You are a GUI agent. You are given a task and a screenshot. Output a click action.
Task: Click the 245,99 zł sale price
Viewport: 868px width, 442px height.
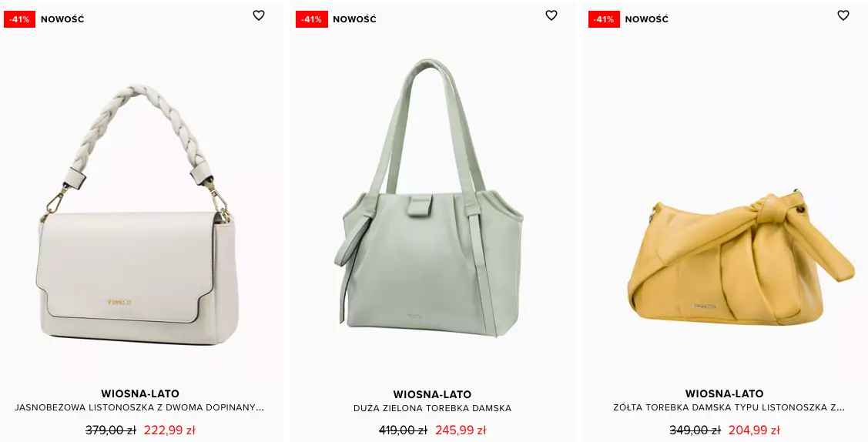(x=461, y=430)
